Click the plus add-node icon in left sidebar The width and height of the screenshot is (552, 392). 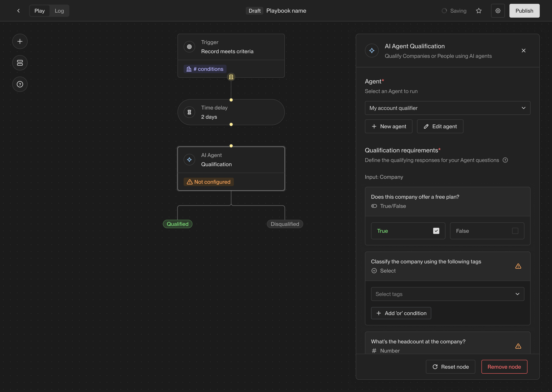[20, 42]
